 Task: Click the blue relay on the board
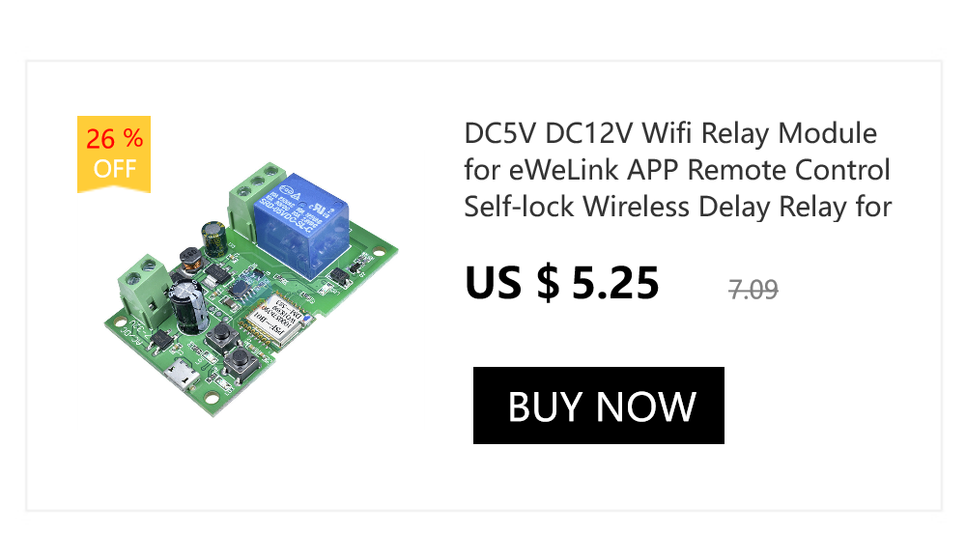tap(300, 225)
